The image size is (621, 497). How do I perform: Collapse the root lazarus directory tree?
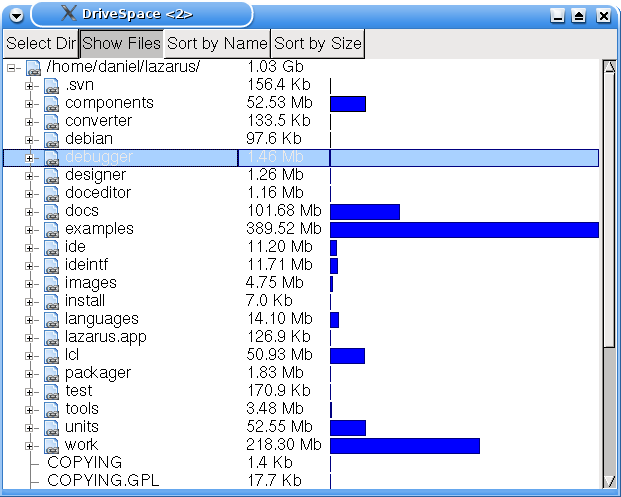12,67
